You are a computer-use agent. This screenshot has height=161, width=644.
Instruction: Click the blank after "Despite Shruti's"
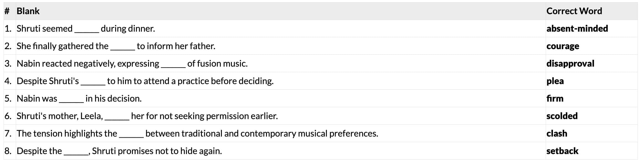93,82
